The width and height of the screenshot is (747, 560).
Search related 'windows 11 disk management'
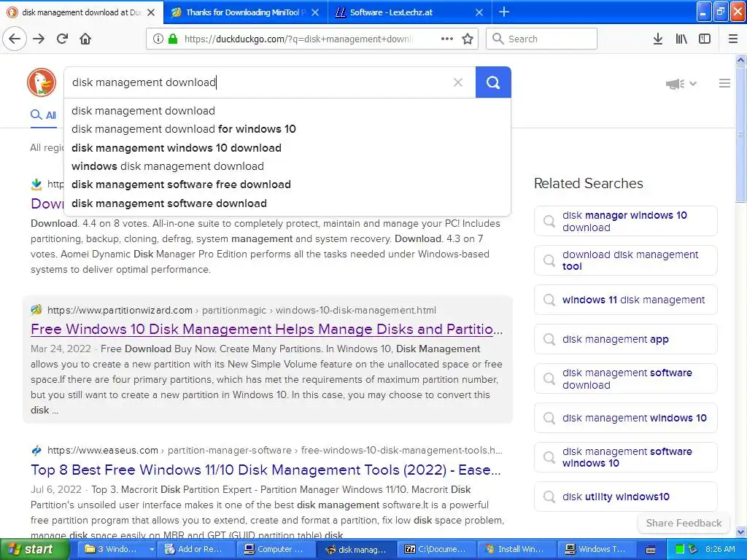625,300
